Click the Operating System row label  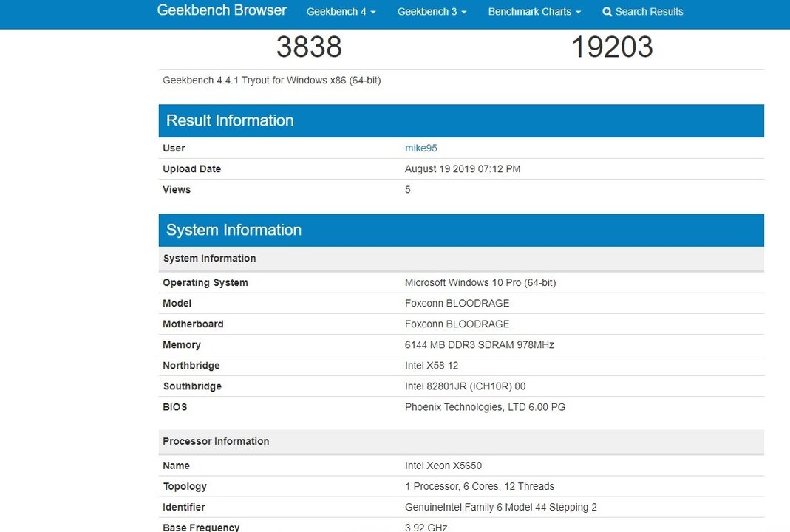click(x=205, y=282)
